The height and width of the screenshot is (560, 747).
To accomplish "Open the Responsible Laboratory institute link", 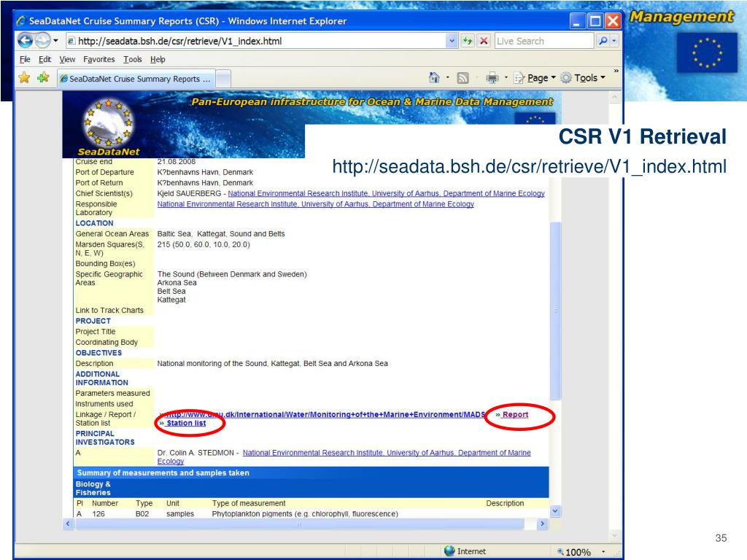I will (x=316, y=204).
